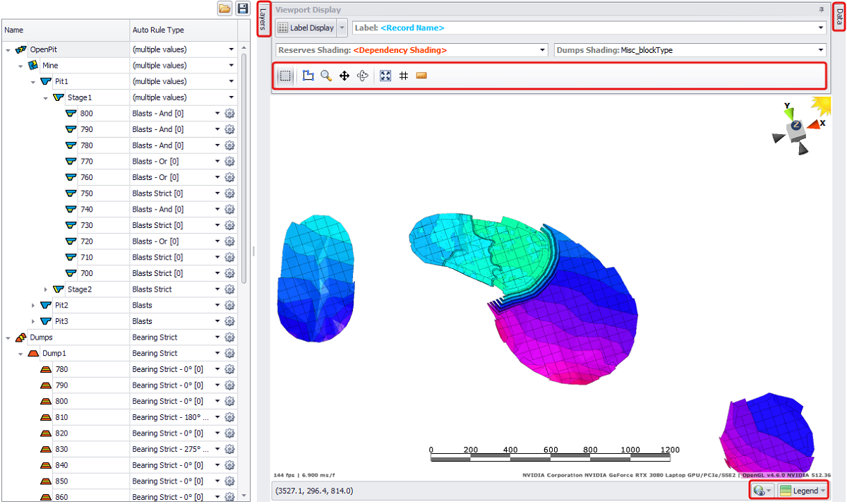Image resolution: width=847 pixels, height=504 pixels.
Task: Select the rectangle selection tool
Action: (x=285, y=76)
